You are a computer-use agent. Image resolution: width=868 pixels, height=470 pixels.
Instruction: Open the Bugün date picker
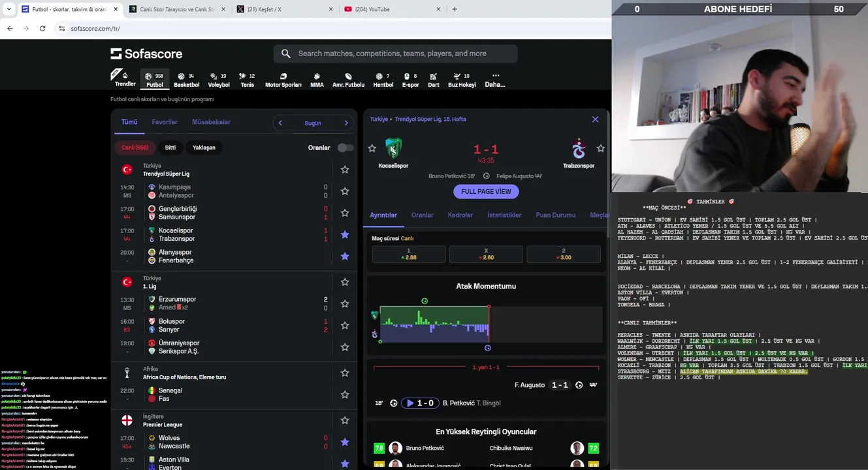click(x=313, y=123)
